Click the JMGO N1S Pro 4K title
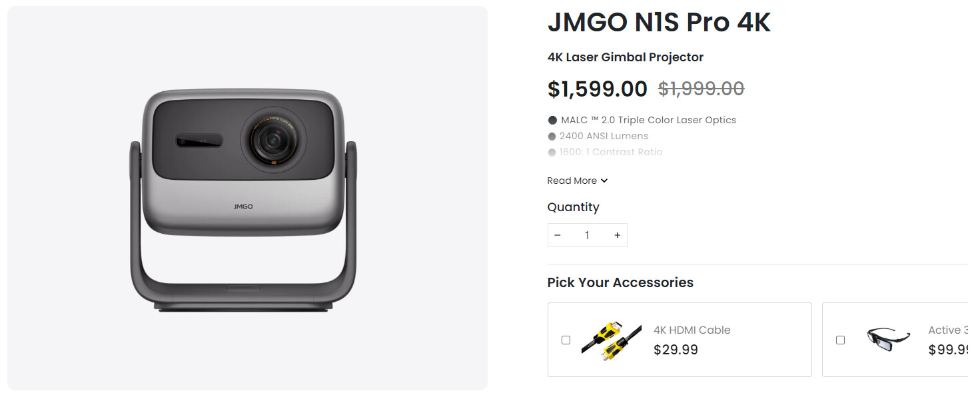 [658, 23]
